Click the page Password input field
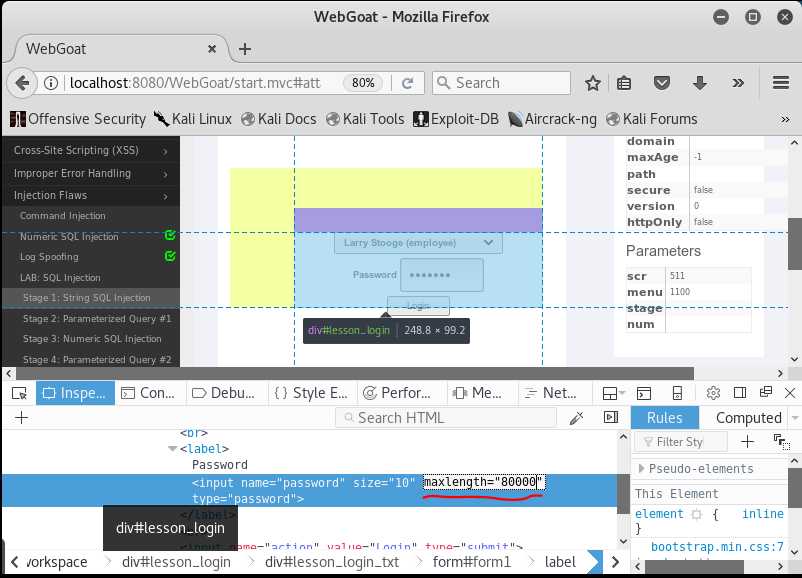This screenshot has height=578, width=802. click(x=442, y=275)
